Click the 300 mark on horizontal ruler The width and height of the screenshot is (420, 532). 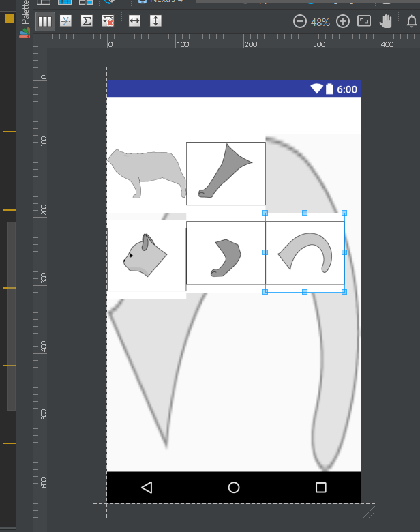(x=319, y=44)
